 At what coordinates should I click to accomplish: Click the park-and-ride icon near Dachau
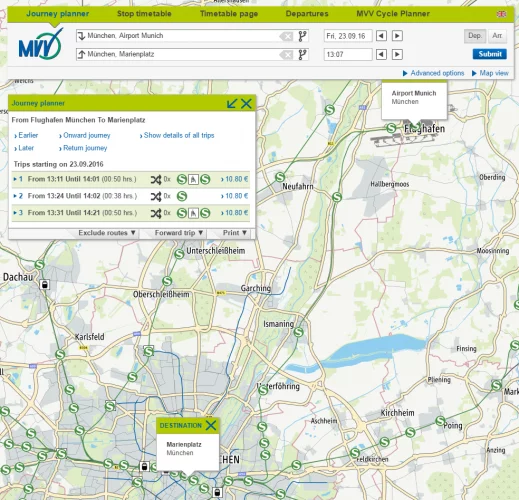pos(45,285)
